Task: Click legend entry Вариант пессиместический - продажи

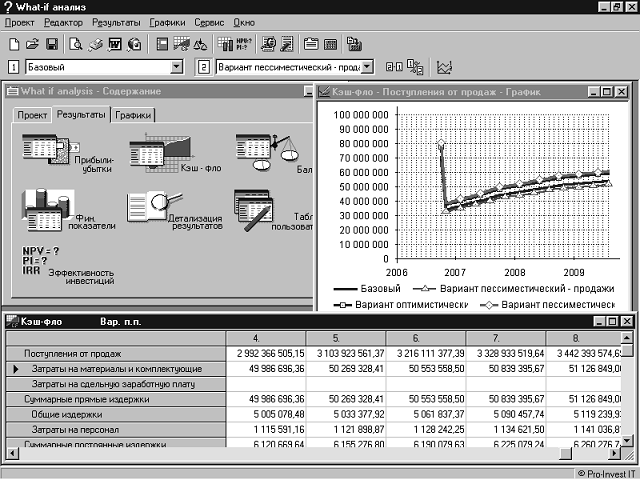Action: pyautogui.click(x=513, y=289)
